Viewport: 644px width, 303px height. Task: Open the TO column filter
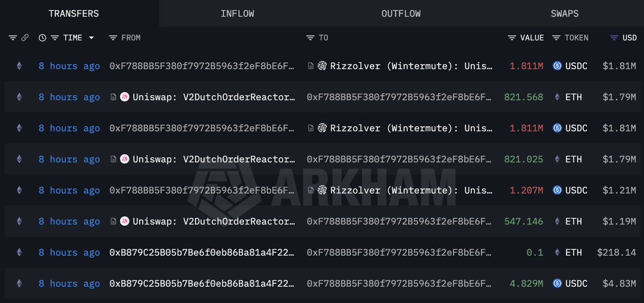310,38
